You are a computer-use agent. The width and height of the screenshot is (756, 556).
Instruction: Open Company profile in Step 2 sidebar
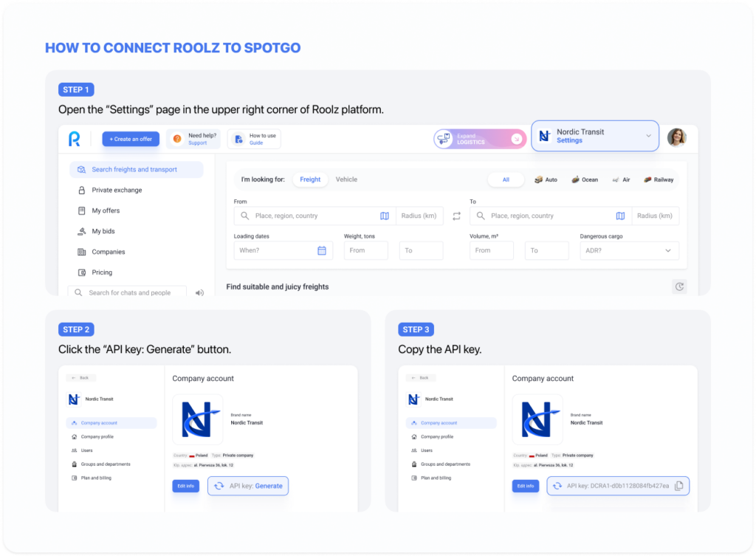92,436
